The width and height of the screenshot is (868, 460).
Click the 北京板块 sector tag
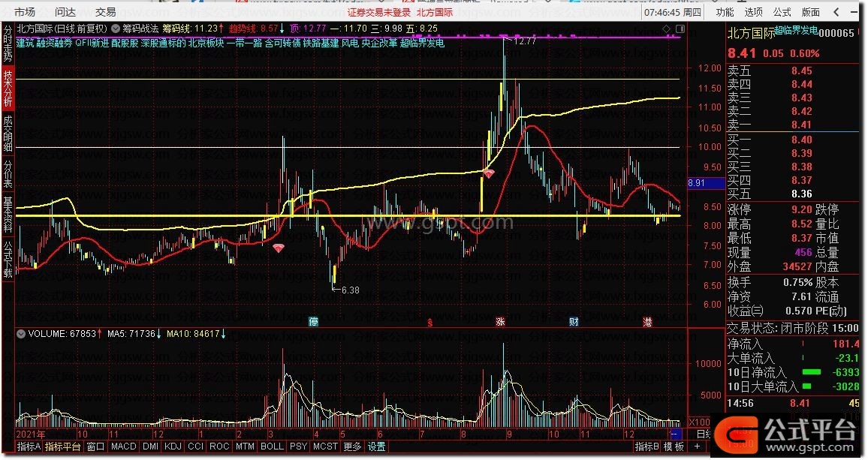[206, 43]
